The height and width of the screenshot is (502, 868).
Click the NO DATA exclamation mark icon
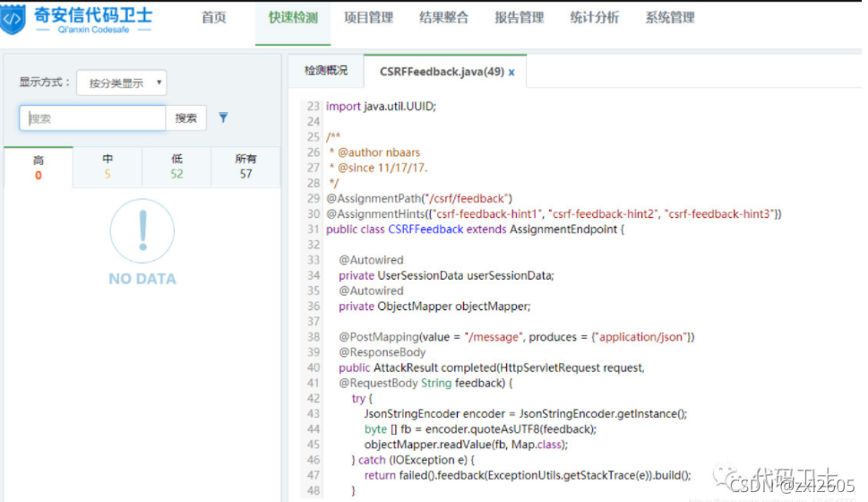pyautogui.click(x=142, y=231)
